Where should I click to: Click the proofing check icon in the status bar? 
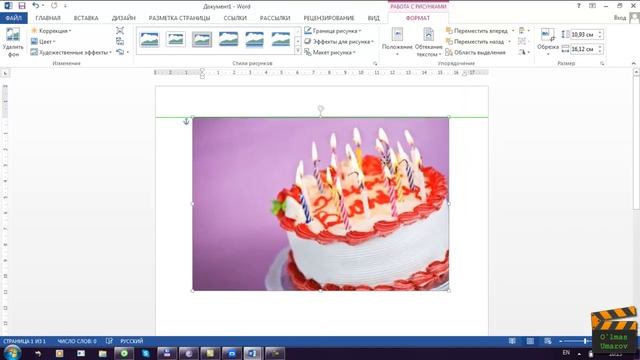click(109, 341)
